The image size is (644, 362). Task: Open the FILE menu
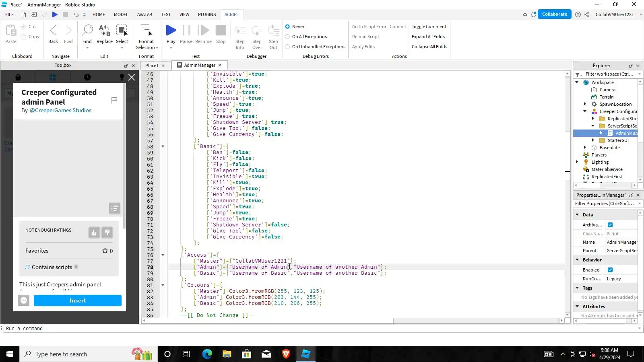pos(10,14)
